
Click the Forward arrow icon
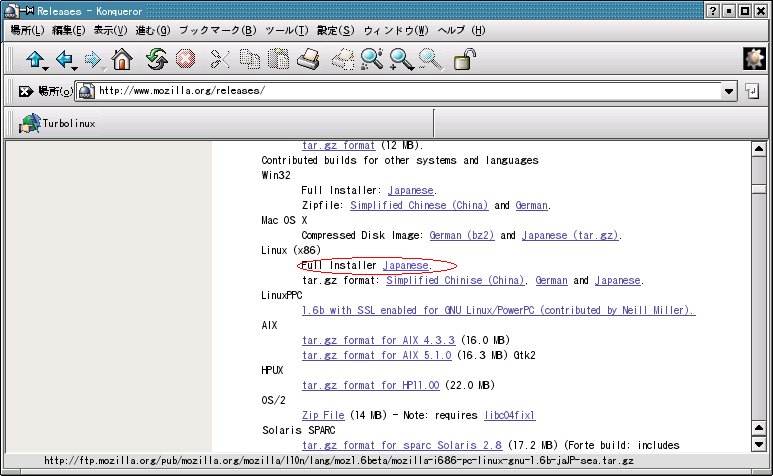[92, 59]
